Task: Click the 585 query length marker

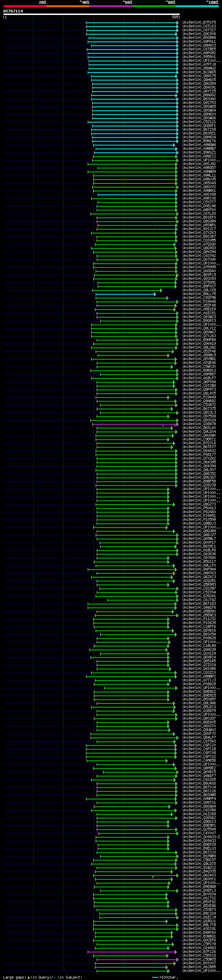Action: pos(175,17)
